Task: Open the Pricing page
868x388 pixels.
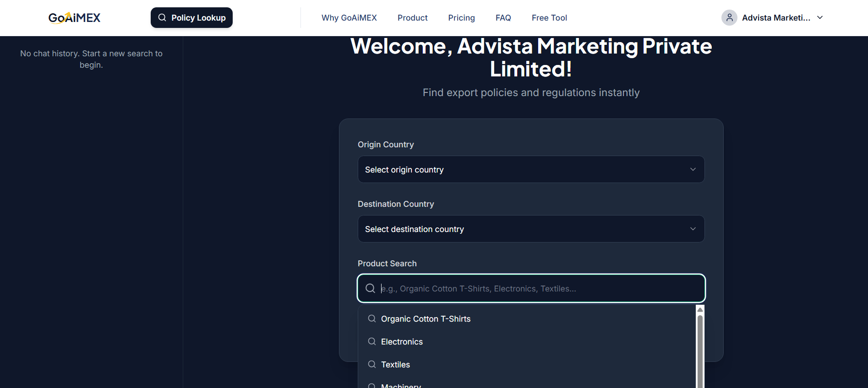Action: [x=461, y=18]
